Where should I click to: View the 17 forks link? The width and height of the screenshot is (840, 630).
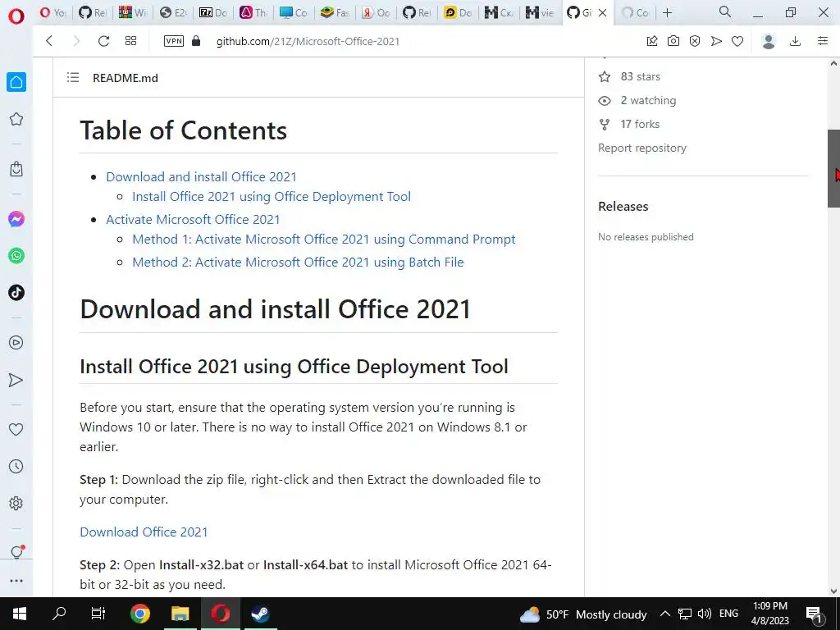pyautogui.click(x=629, y=124)
